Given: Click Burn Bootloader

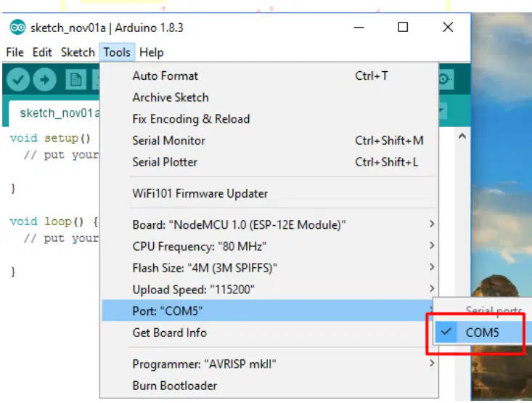Looking at the screenshot, I should pos(270,386).
